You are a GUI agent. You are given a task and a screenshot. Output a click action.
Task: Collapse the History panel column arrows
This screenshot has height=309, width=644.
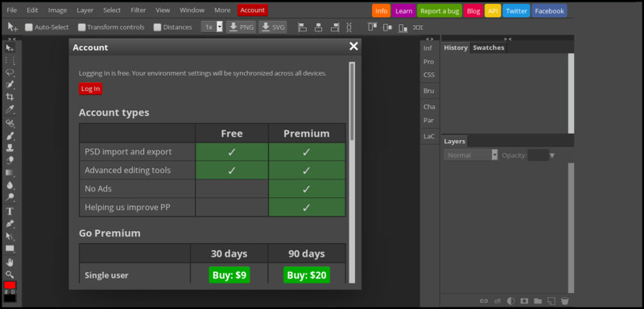(x=508, y=39)
